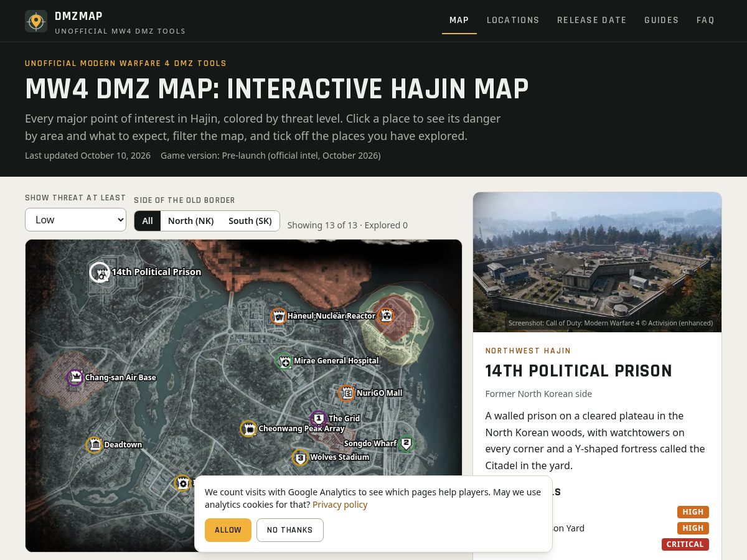Filter map to South (SK) side

click(x=250, y=221)
